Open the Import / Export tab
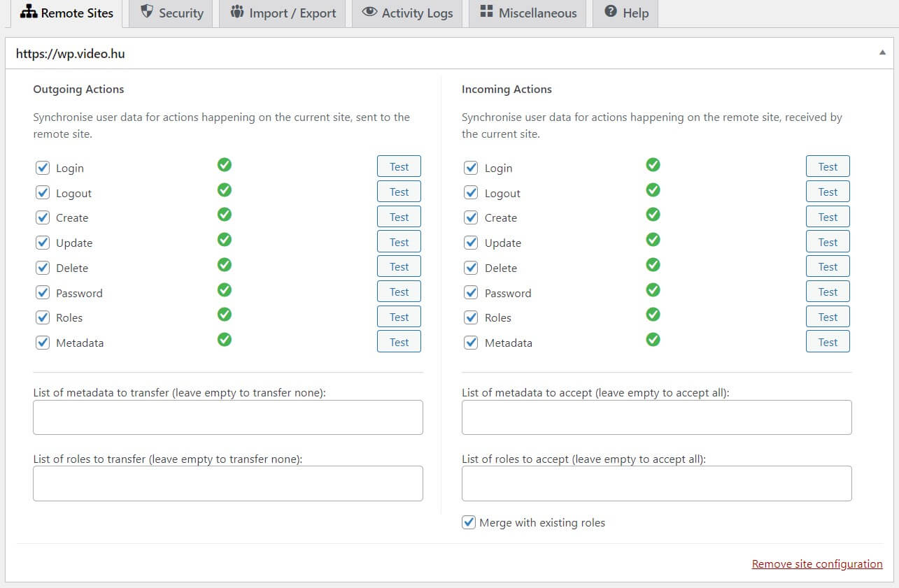899x588 pixels. [x=283, y=13]
